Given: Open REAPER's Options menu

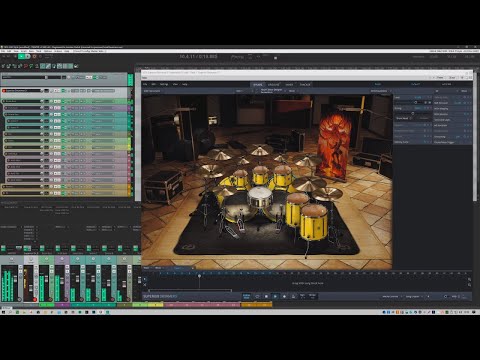Looking at the screenshot, I should pyautogui.click(x=48, y=51).
